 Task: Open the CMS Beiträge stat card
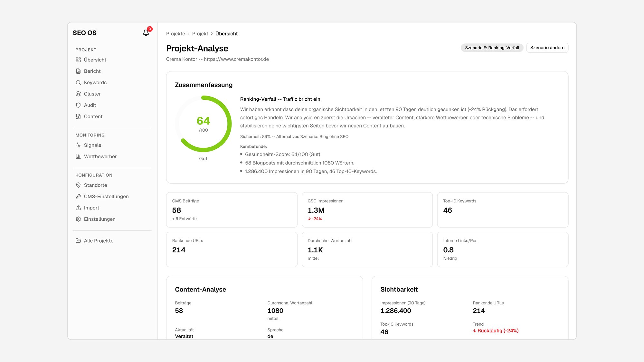pyautogui.click(x=232, y=210)
